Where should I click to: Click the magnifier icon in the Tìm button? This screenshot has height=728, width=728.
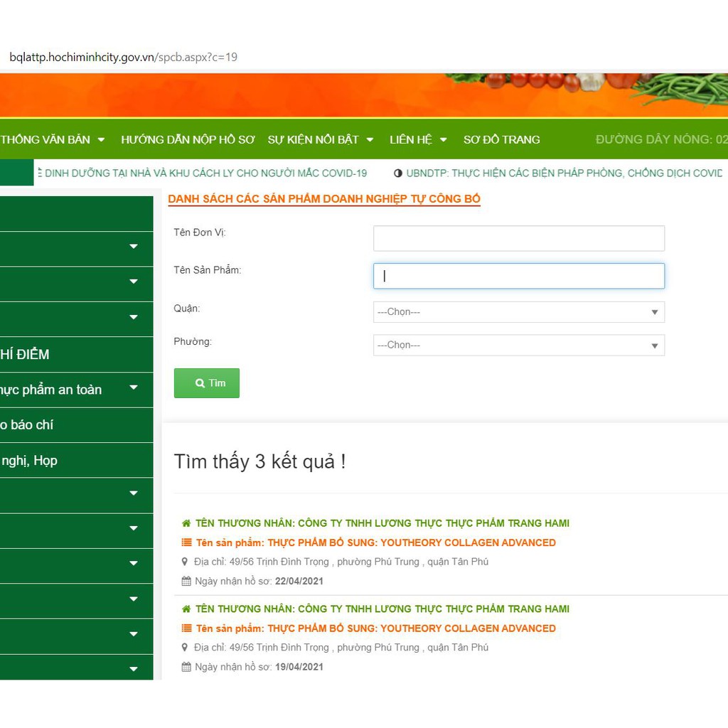pyautogui.click(x=200, y=383)
